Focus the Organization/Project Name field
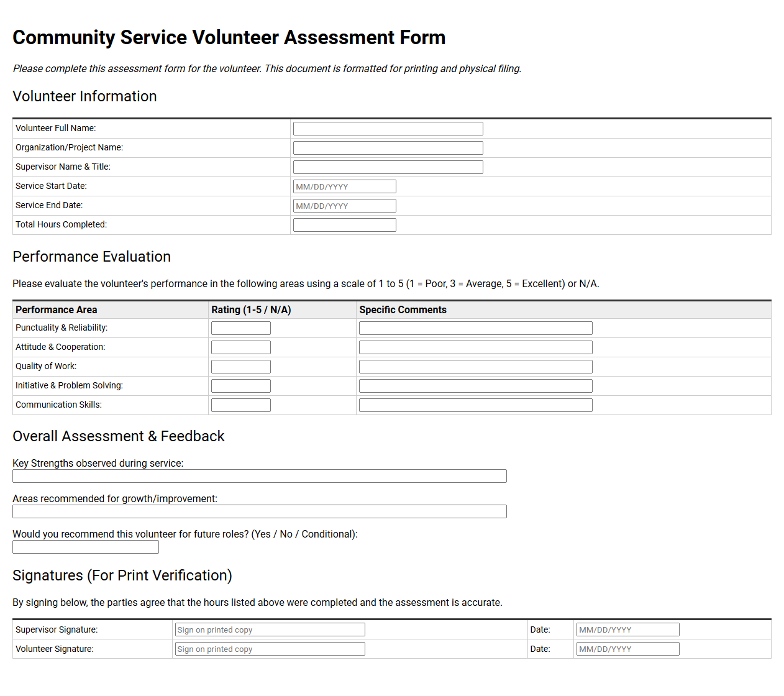 (388, 148)
